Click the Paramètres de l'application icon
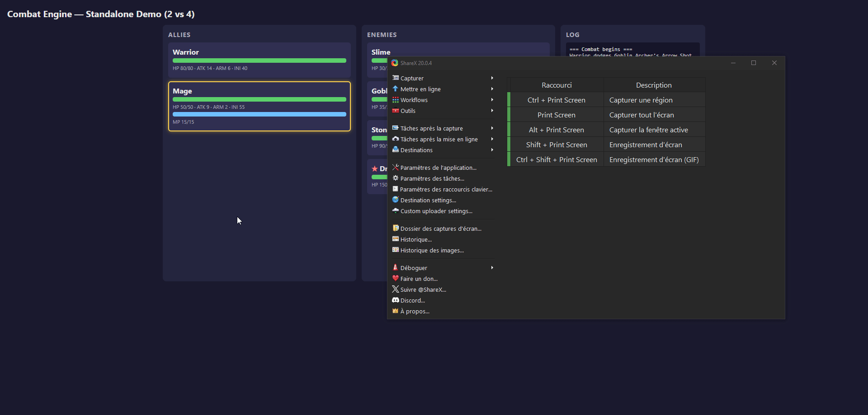Image resolution: width=868 pixels, height=415 pixels. pyautogui.click(x=396, y=168)
